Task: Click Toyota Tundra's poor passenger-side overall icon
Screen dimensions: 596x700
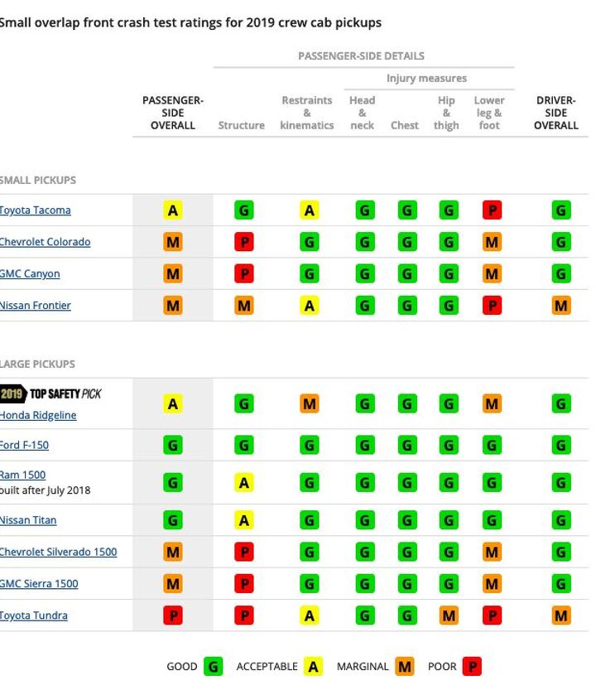Action: 173,616
